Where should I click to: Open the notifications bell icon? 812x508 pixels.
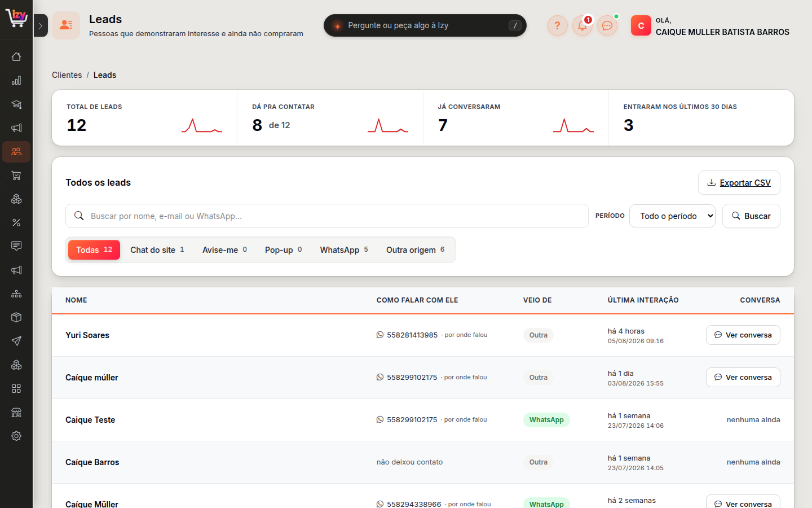582,25
